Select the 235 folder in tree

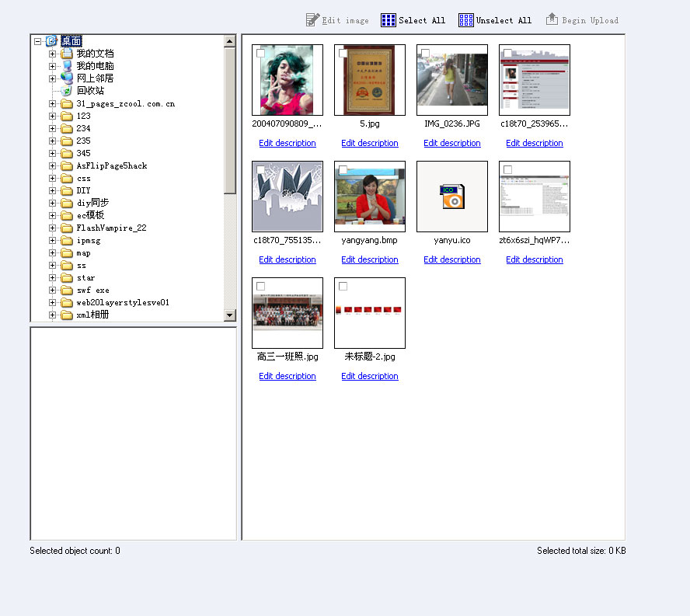[x=83, y=141]
